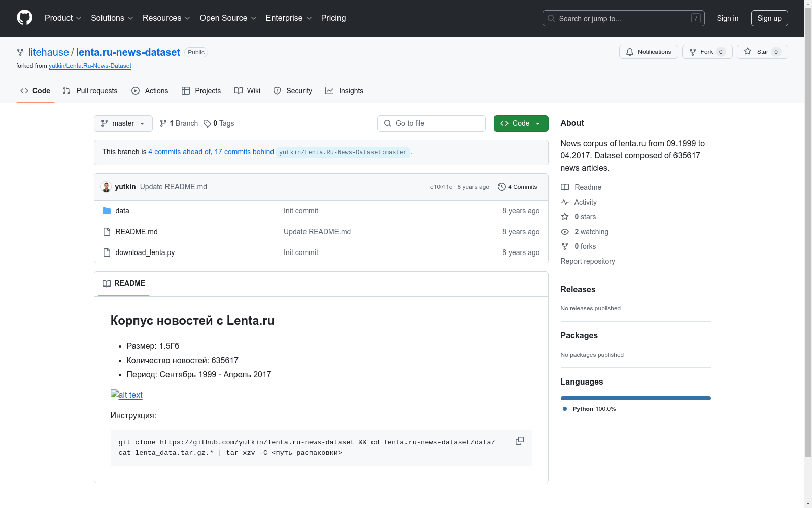The width and height of the screenshot is (812, 508).
Task: Focus the Search or jump to field
Action: click(x=624, y=18)
